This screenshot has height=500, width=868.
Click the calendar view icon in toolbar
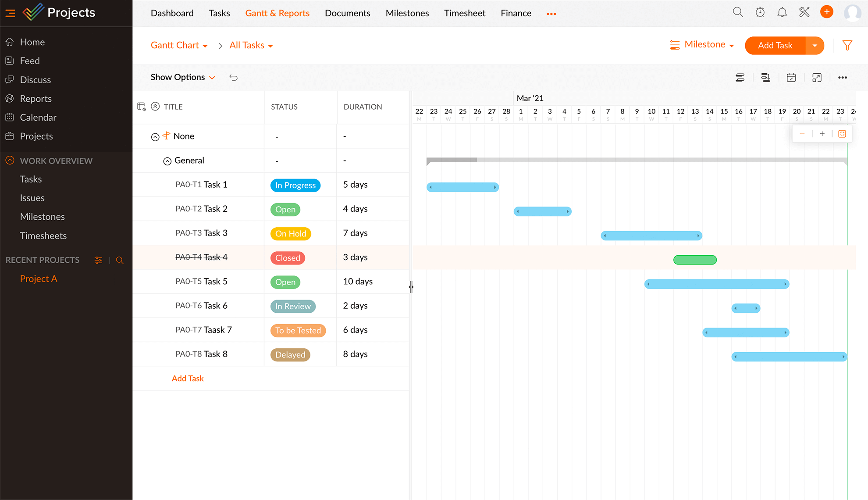(x=791, y=77)
